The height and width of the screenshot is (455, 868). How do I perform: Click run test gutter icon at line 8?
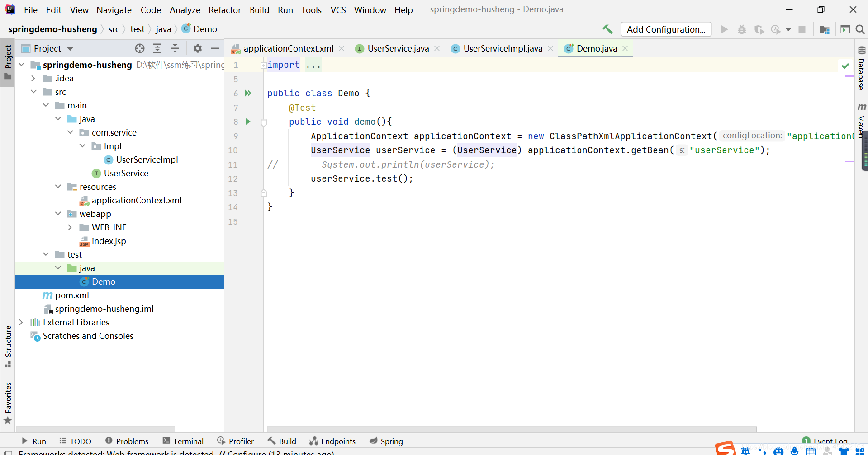click(x=248, y=122)
